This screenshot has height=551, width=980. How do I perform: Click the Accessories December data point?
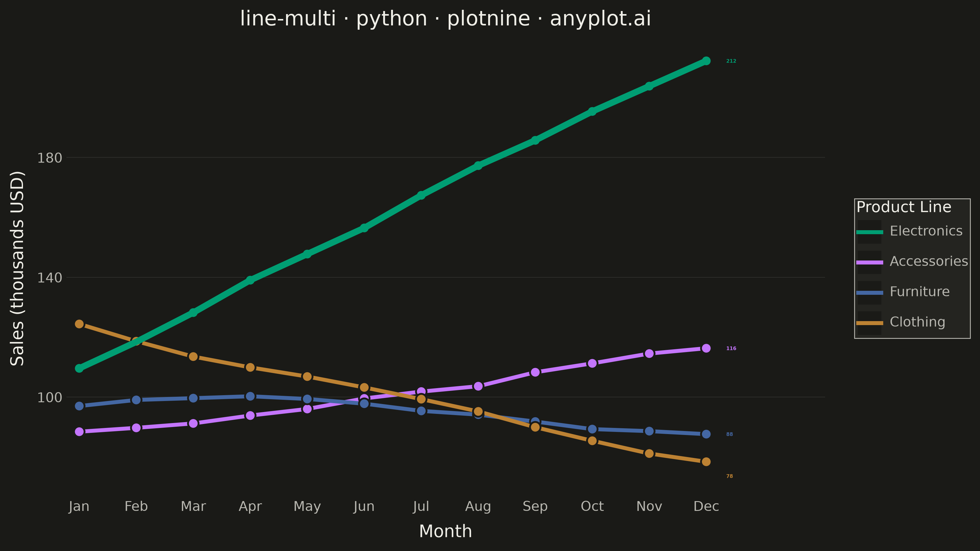(706, 348)
